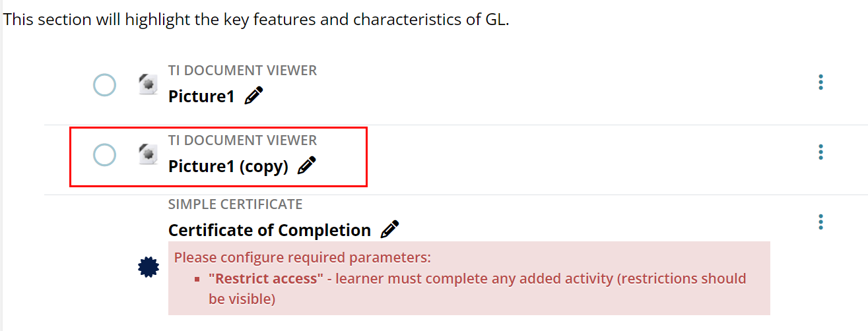Rename Certificate of Completion via pencil icon
The height and width of the screenshot is (331, 868).
click(x=390, y=229)
